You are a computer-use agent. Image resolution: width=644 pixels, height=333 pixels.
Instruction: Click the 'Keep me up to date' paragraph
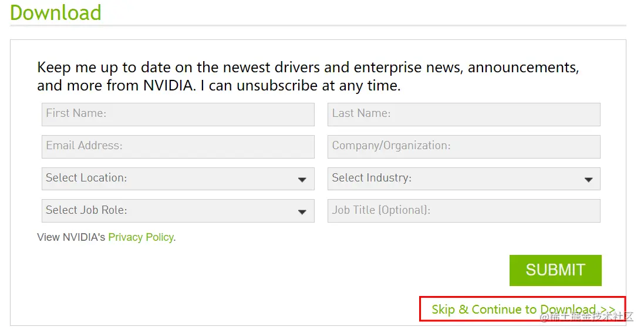308,76
